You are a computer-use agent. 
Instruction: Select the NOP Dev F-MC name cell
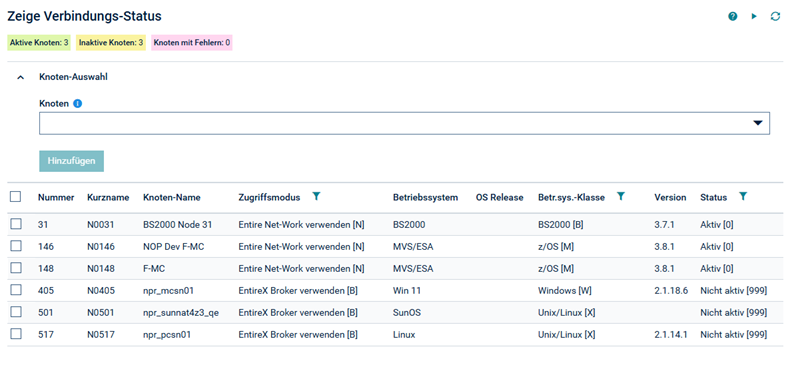[x=174, y=247]
